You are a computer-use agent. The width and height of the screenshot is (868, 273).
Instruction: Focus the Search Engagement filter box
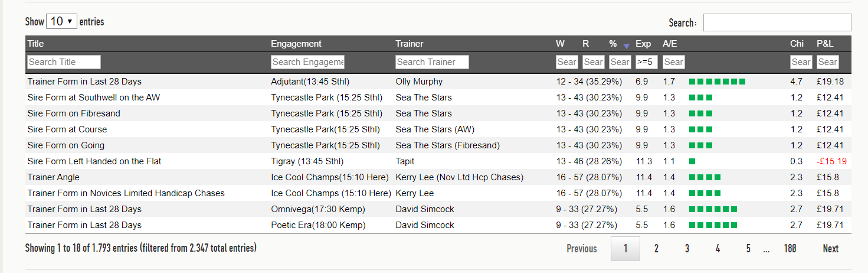point(307,62)
